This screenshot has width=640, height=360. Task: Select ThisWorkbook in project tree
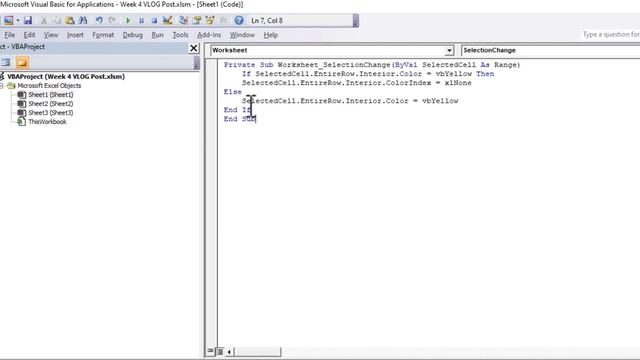pos(47,122)
